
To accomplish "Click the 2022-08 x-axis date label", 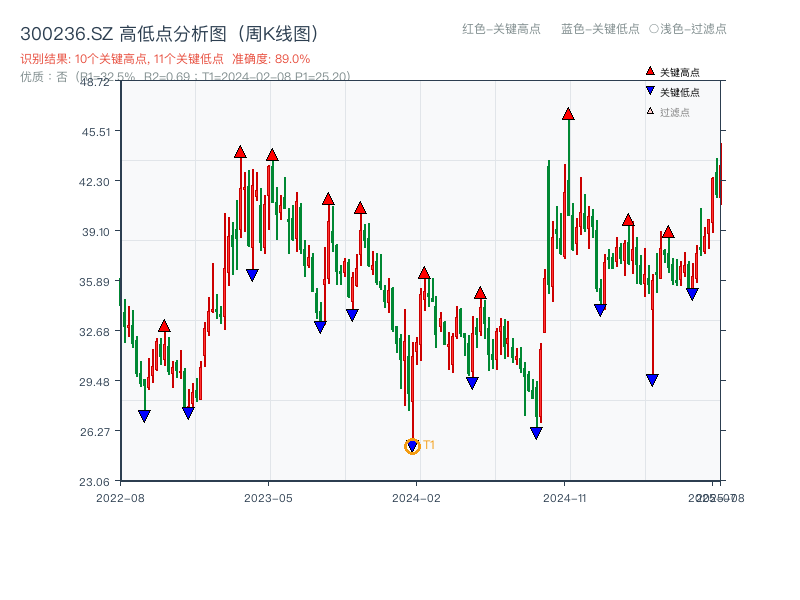I will 120,498.
